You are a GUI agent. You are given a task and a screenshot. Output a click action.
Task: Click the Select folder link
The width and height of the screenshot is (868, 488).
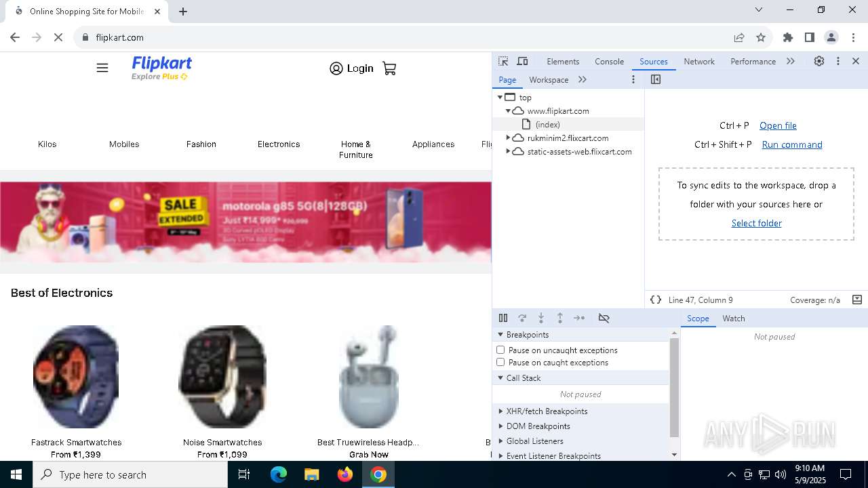(756, 223)
